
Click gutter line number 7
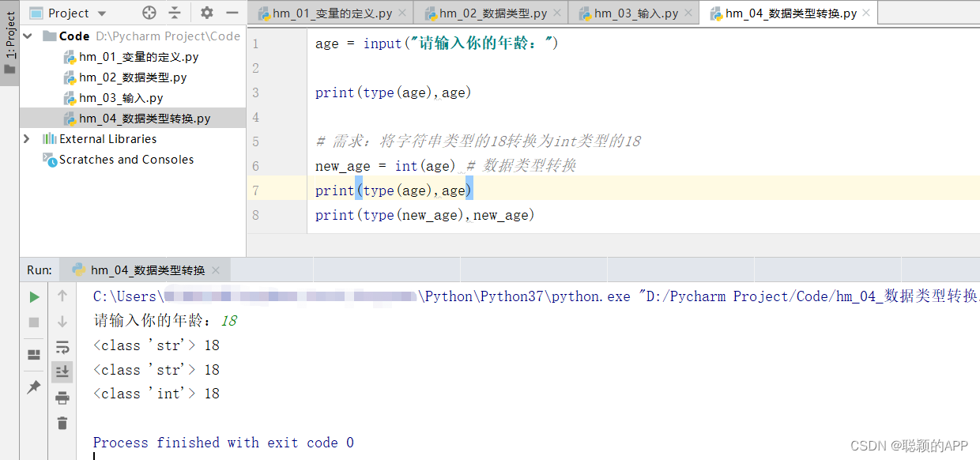pos(255,190)
